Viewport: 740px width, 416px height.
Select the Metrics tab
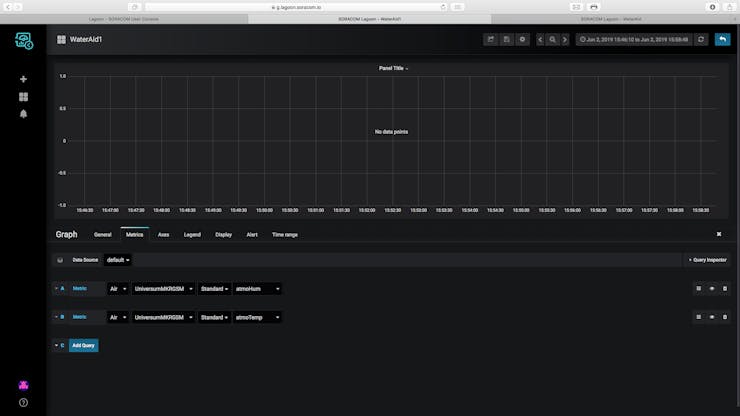pyautogui.click(x=135, y=235)
